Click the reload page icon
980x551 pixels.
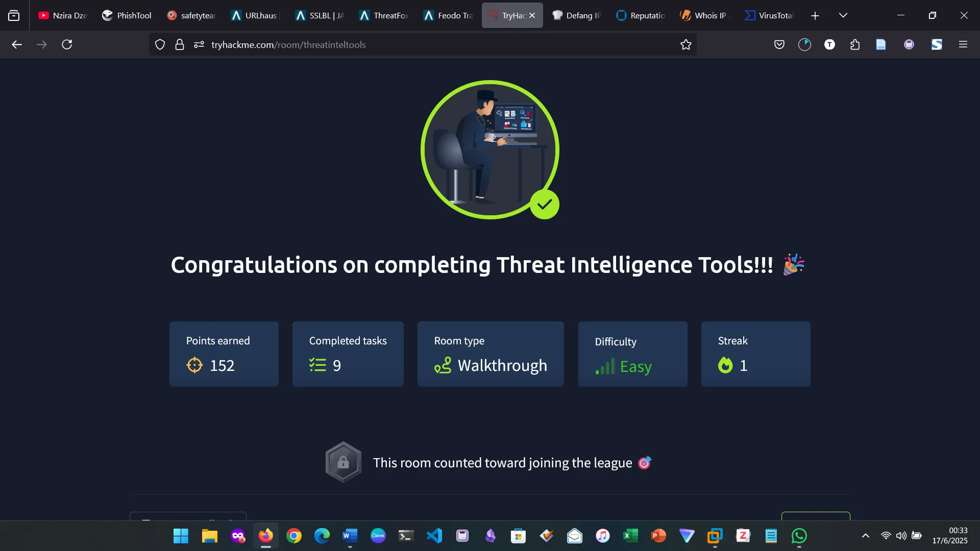pos(67,45)
